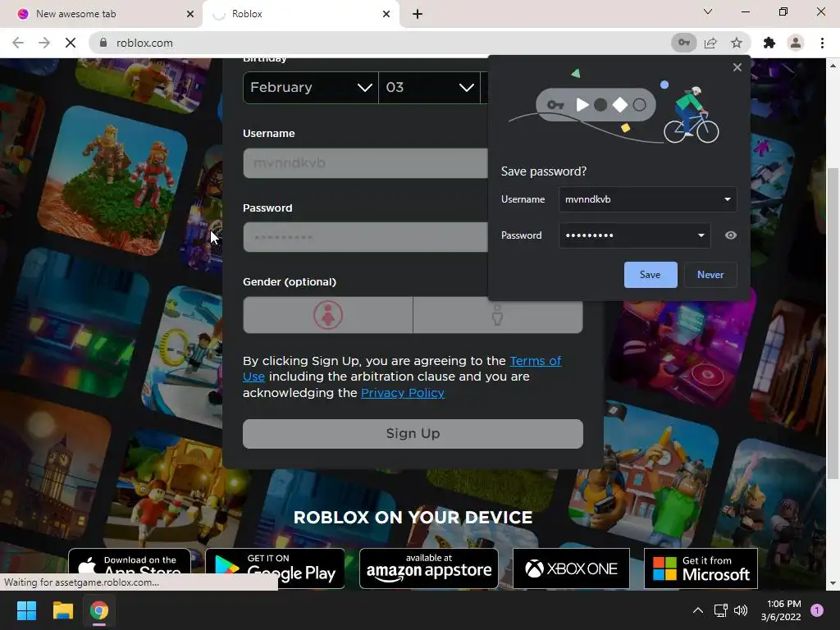Show the password with the eye icon

tap(730, 235)
